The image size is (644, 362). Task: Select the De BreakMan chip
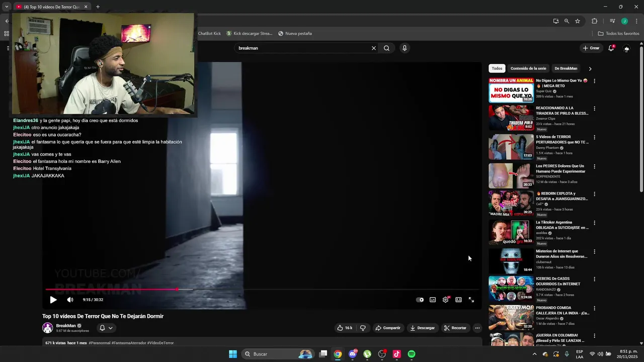566,68
